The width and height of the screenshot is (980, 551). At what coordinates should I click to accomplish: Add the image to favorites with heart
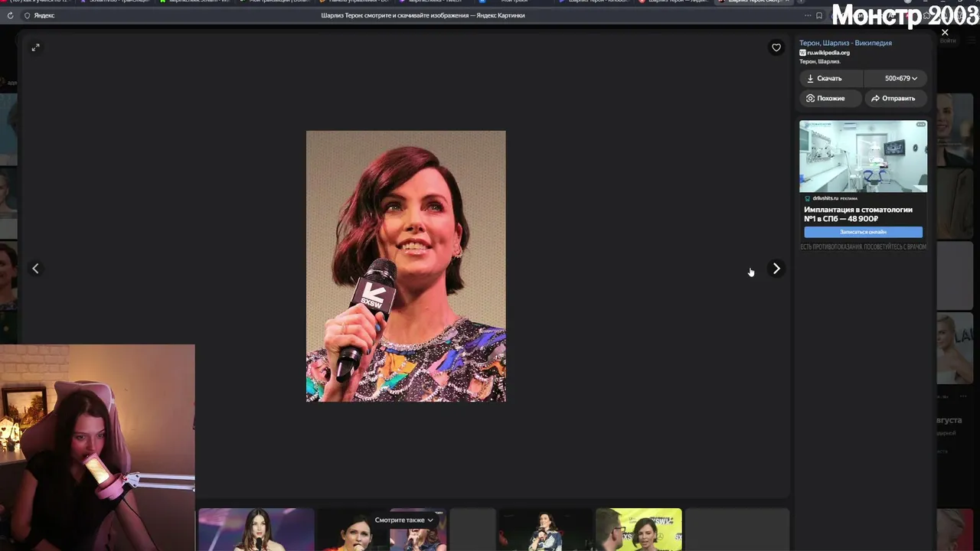point(776,47)
